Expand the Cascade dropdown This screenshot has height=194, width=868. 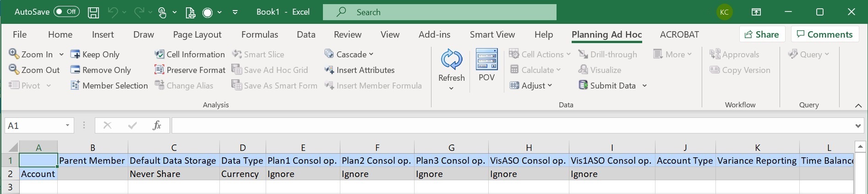tap(371, 54)
